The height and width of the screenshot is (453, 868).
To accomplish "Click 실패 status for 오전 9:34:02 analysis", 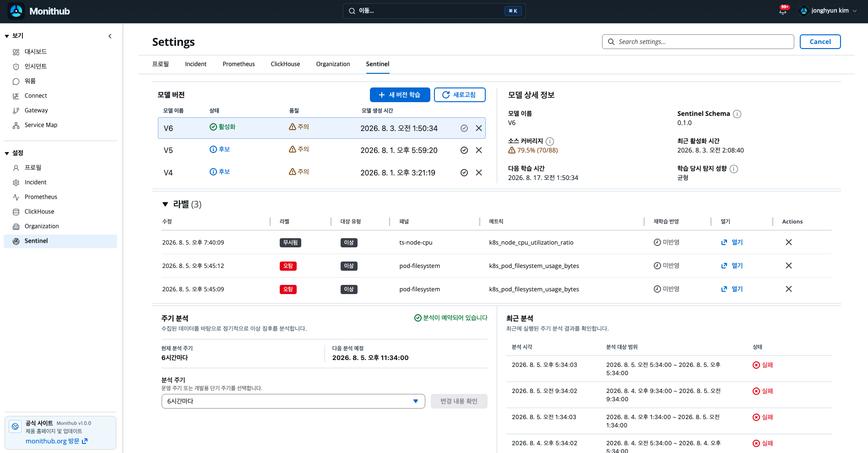I will [x=763, y=391].
